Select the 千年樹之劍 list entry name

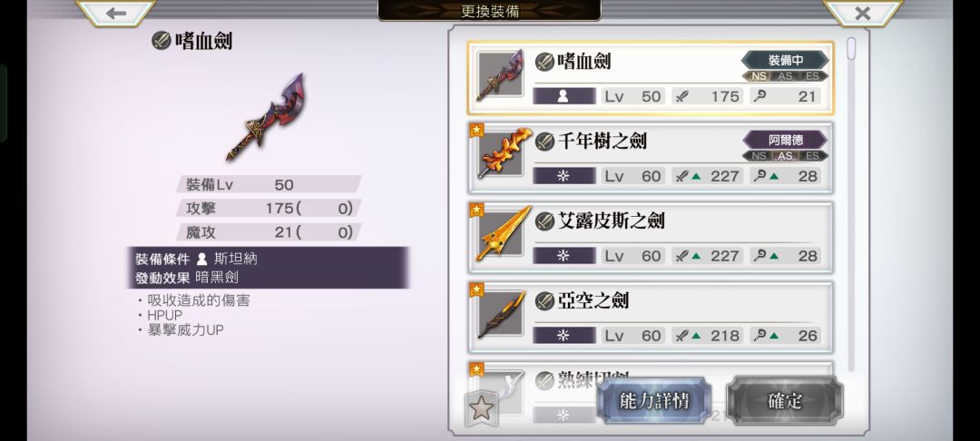tap(602, 142)
